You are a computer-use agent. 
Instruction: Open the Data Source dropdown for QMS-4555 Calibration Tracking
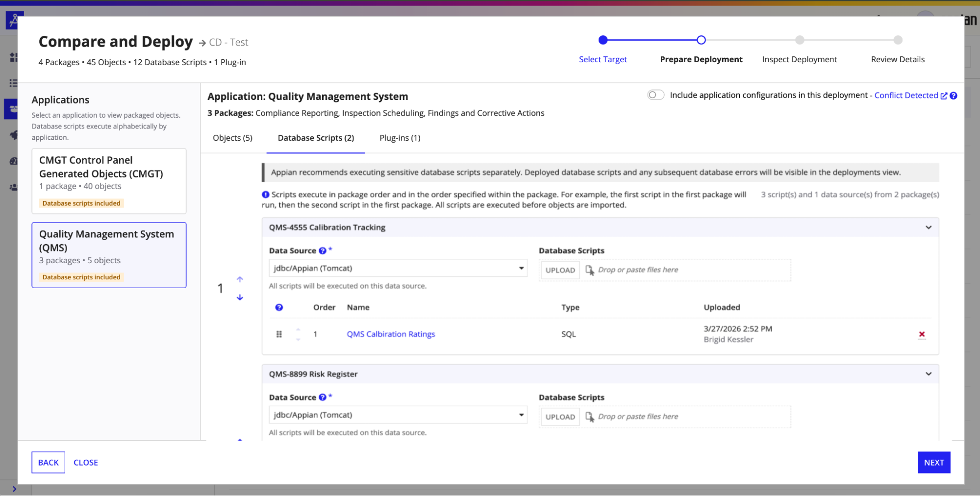point(398,268)
